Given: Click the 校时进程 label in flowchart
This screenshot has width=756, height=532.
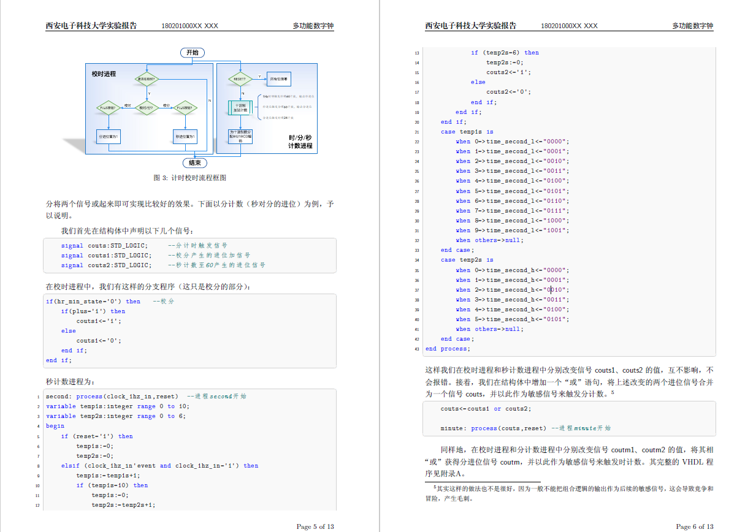Looking at the screenshot, I should (104, 74).
